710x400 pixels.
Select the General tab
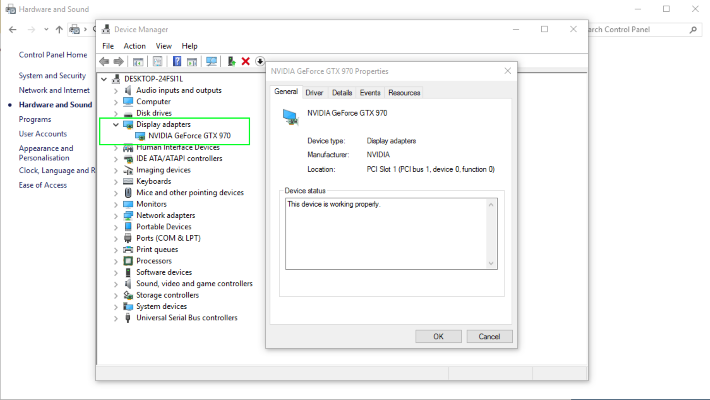coord(286,92)
